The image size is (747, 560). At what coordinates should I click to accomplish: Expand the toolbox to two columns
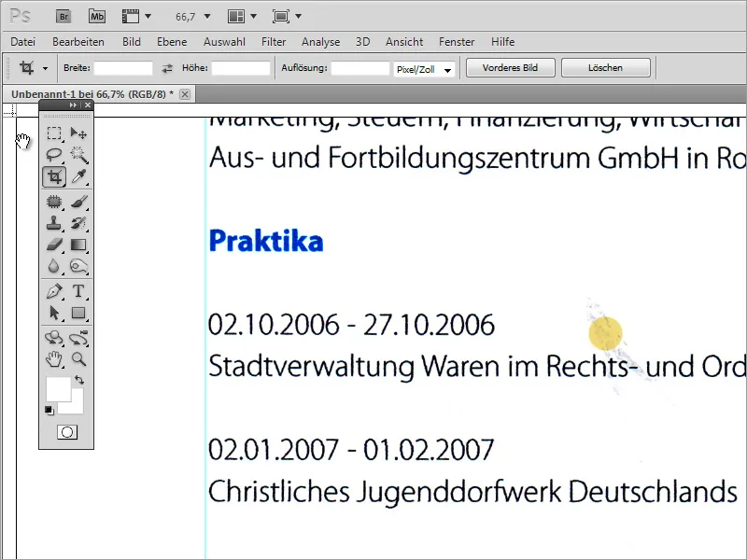coord(73,105)
